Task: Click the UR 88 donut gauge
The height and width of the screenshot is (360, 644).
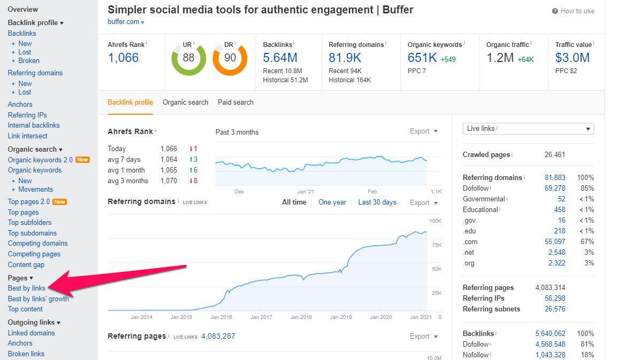Action: coord(189,58)
